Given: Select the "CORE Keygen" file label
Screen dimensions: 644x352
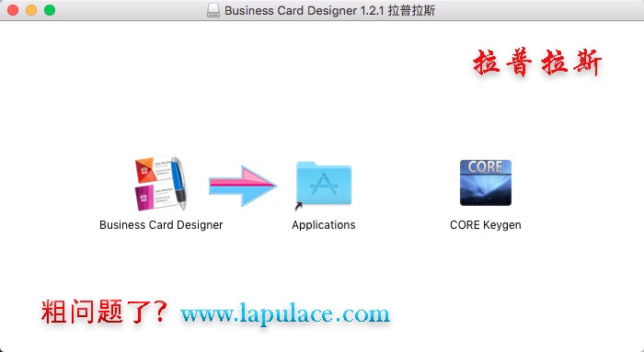Looking at the screenshot, I should pos(486,225).
